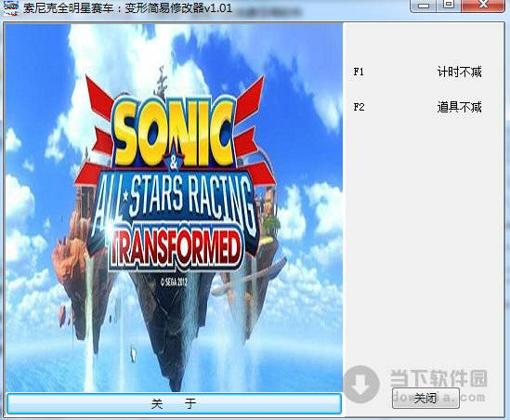510x420 pixels.
Task: Click the 关于 (About) button
Action: pos(174,403)
